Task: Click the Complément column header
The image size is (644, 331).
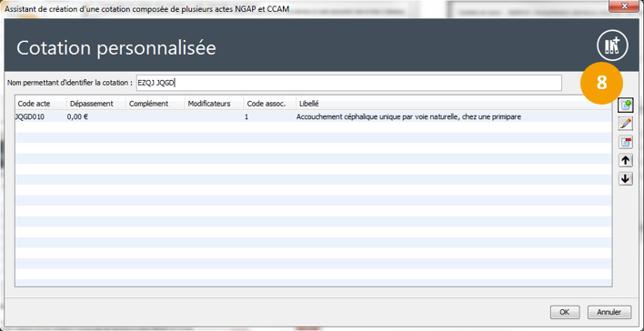Action: (x=155, y=104)
